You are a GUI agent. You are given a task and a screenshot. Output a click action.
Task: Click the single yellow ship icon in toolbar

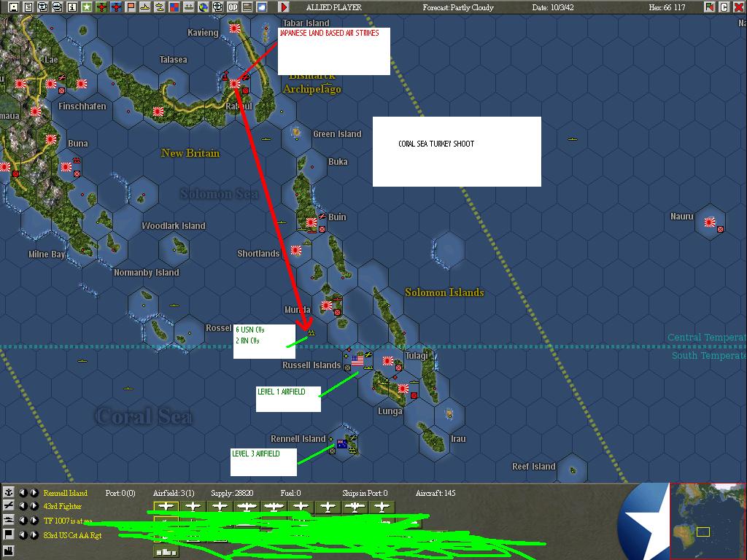[x=145, y=7]
